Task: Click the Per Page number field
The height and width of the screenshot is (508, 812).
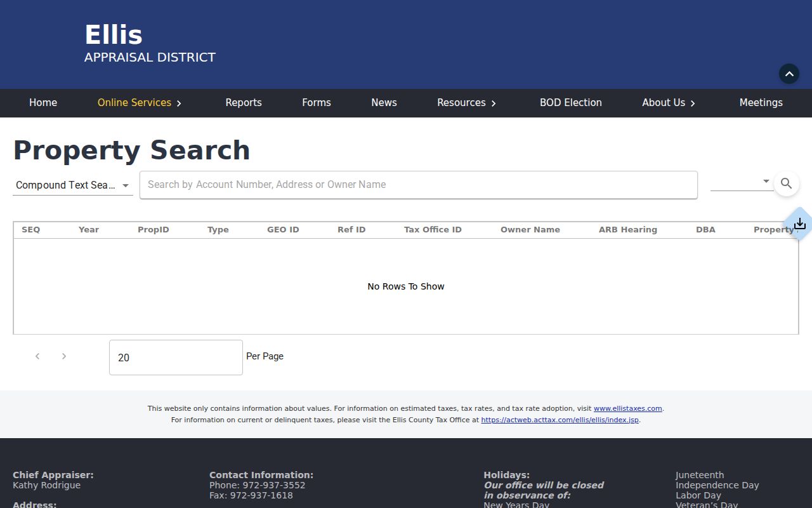Action: pyautogui.click(x=176, y=358)
